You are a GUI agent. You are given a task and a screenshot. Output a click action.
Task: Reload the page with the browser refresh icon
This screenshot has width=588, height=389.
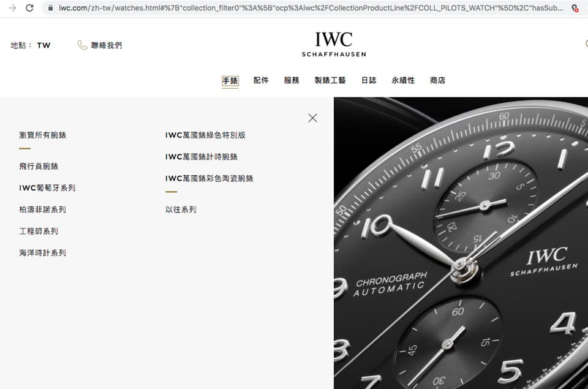pyautogui.click(x=29, y=7)
